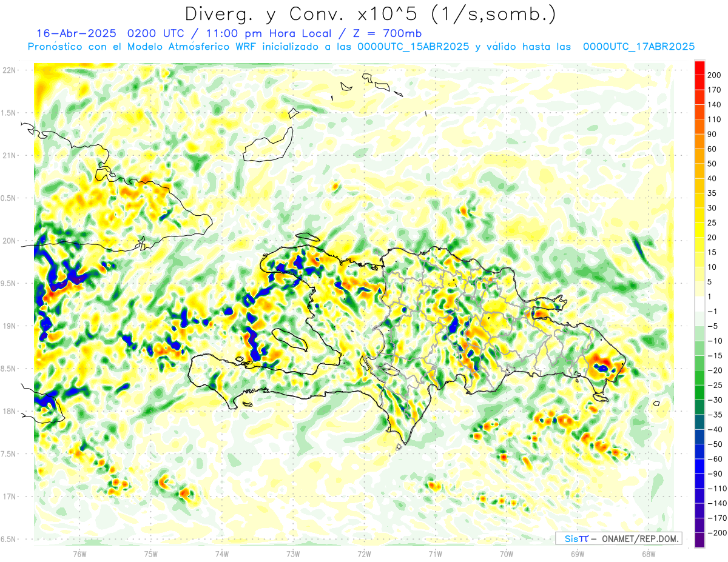The height and width of the screenshot is (562, 728).
Task: Click the '75W' longitude label
Action: pyautogui.click(x=151, y=554)
